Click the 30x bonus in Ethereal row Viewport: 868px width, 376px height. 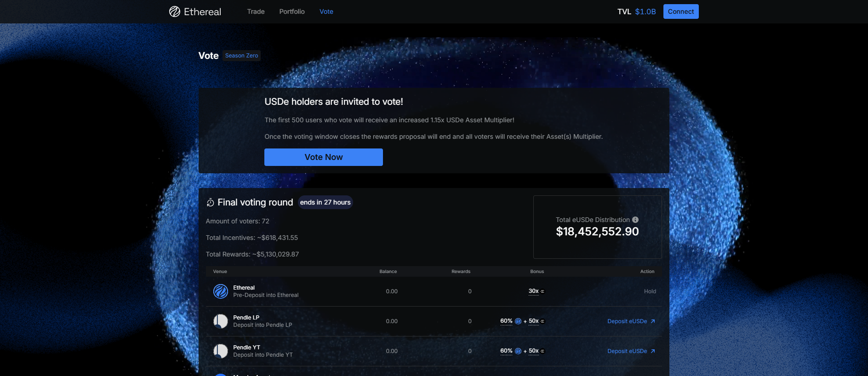(533, 291)
